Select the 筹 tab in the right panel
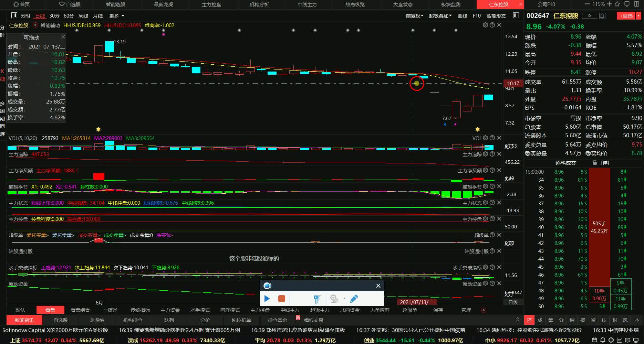644x344 pixels. (x=551, y=320)
